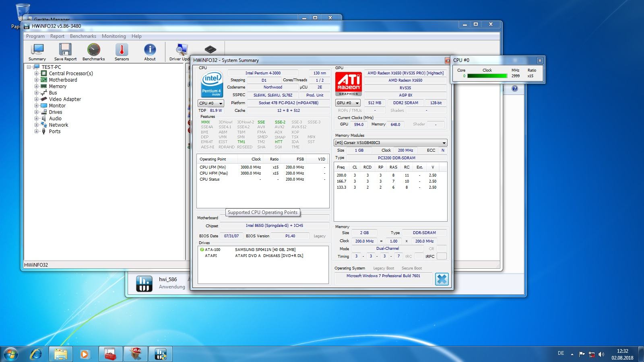The width and height of the screenshot is (644, 362).
Task: Open the Report menu
Action: pyautogui.click(x=57, y=36)
